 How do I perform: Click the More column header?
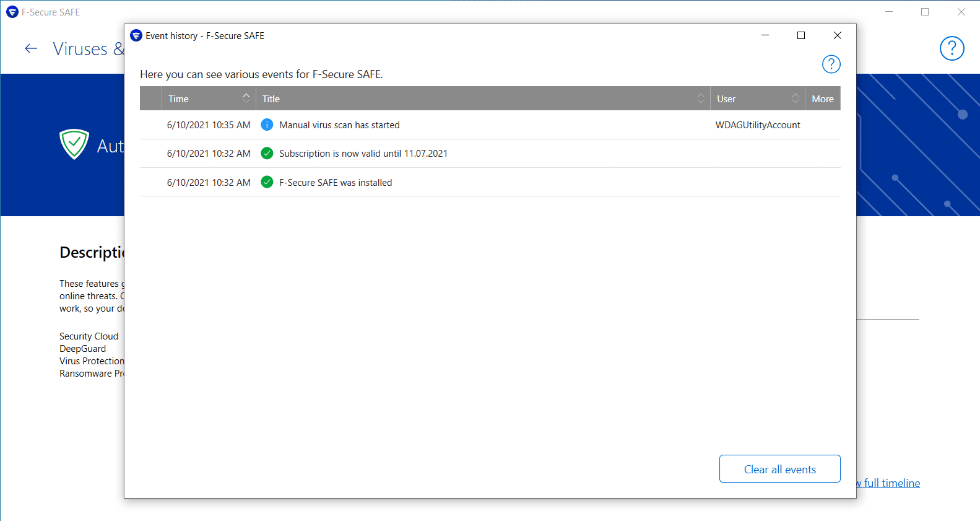[x=823, y=99]
